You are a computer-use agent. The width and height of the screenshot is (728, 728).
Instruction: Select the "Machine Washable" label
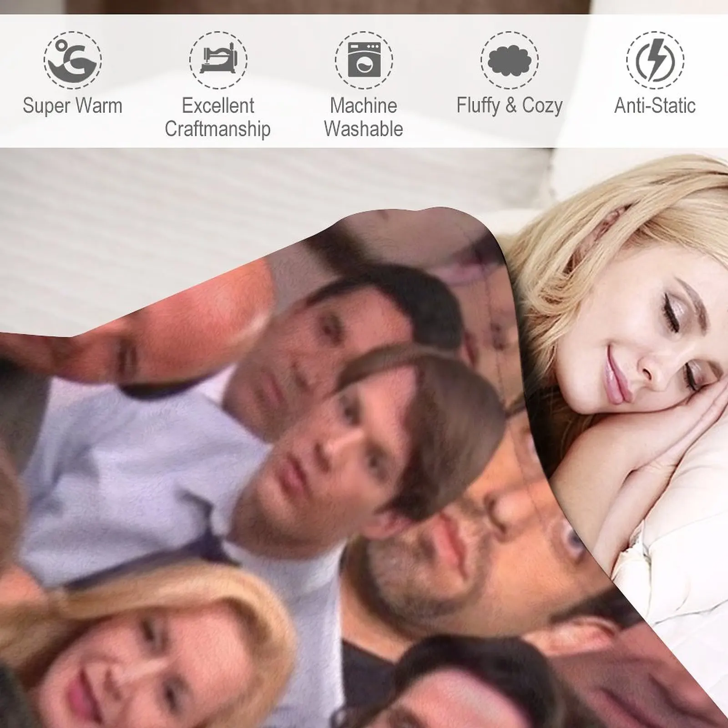point(364,117)
